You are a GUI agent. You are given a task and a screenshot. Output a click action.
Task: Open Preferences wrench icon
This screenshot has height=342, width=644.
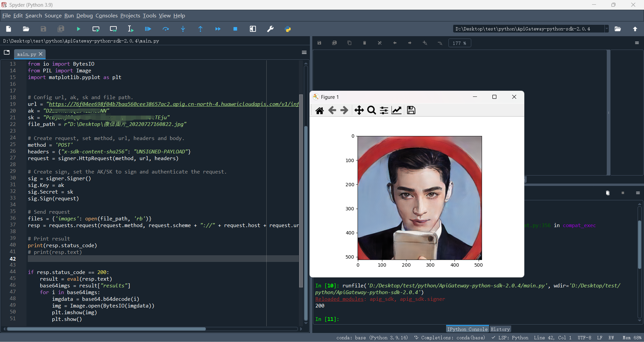click(x=270, y=29)
